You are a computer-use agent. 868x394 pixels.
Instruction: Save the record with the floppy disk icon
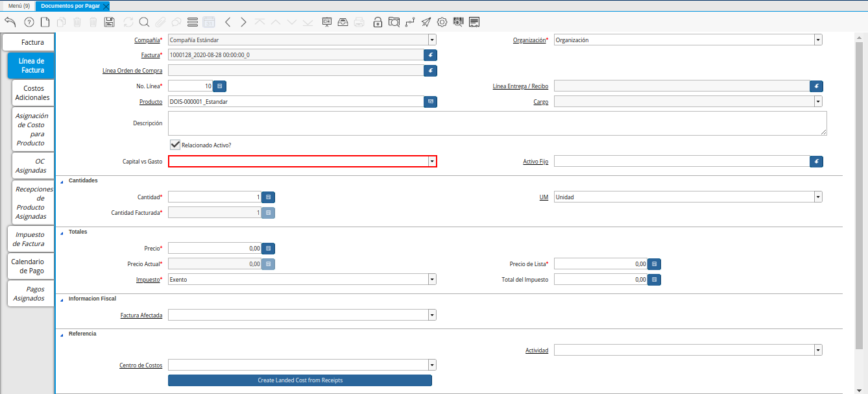[109, 22]
